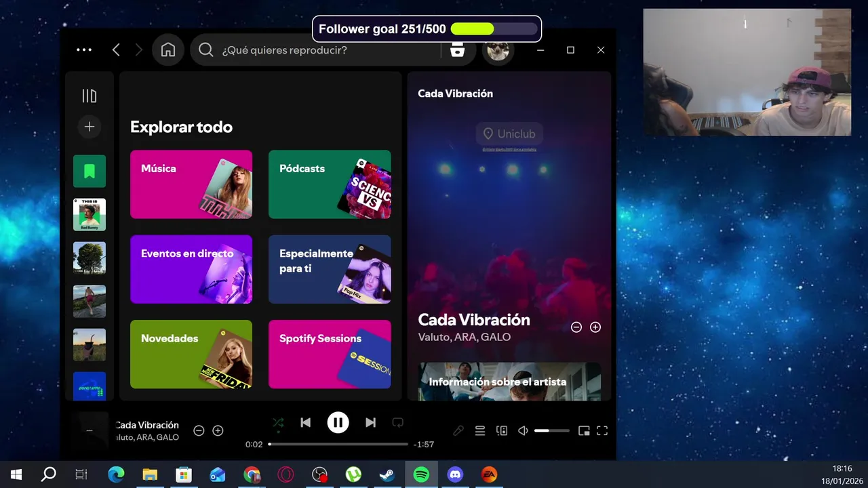
Task: Open Task View on the taskbar
Action: (81, 474)
